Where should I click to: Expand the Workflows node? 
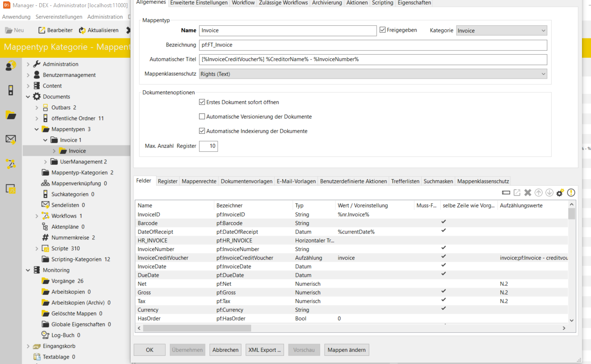[37, 216]
